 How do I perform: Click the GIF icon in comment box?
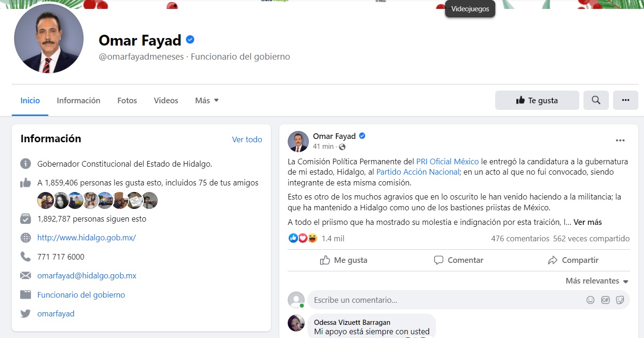coord(605,300)
